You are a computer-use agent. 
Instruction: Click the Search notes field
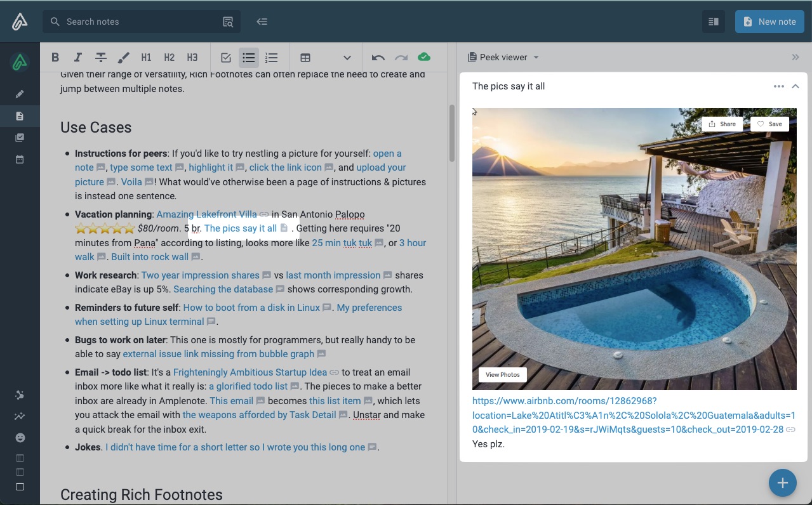click(x=140, y=22)
